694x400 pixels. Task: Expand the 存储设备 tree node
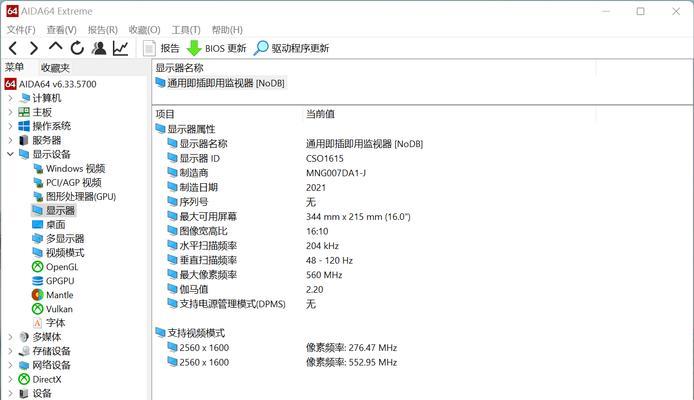click(11, 351)
